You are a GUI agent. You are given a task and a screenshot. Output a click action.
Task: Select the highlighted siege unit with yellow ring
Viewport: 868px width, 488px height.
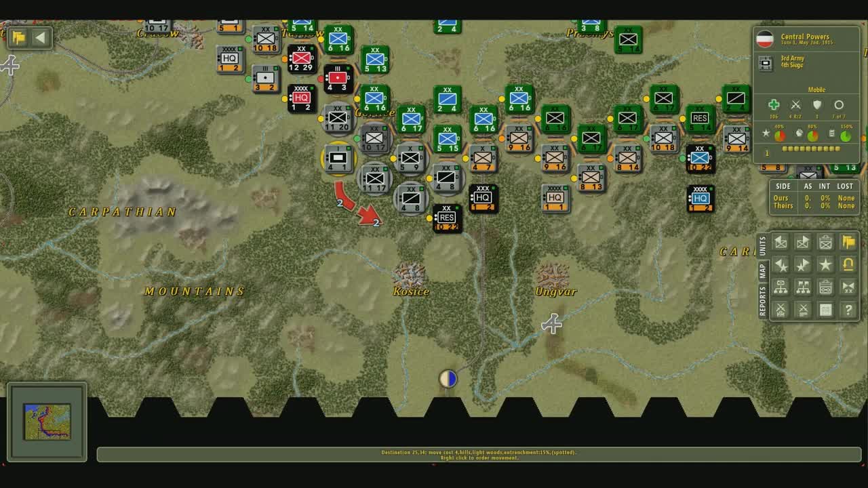[338, 159]
